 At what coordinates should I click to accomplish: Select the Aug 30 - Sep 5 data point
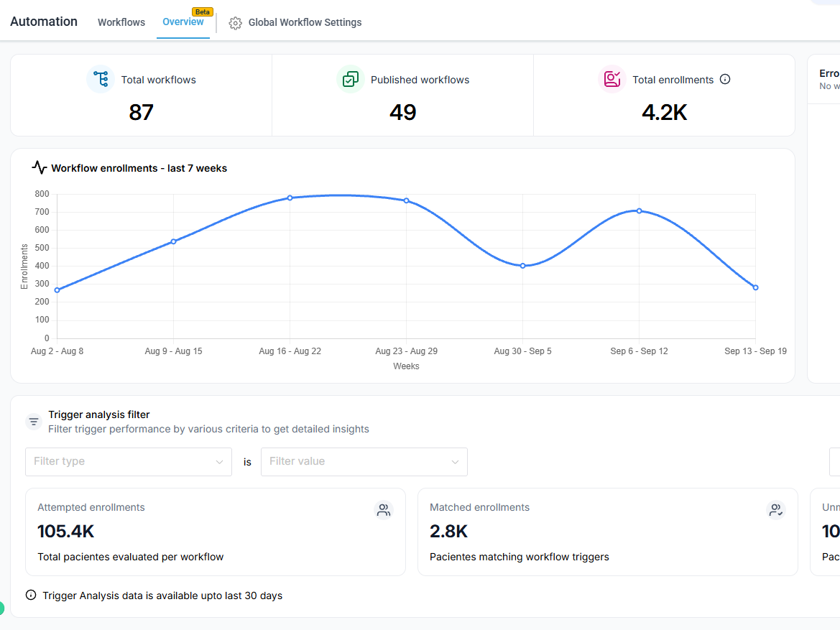(x=523, y=266)
